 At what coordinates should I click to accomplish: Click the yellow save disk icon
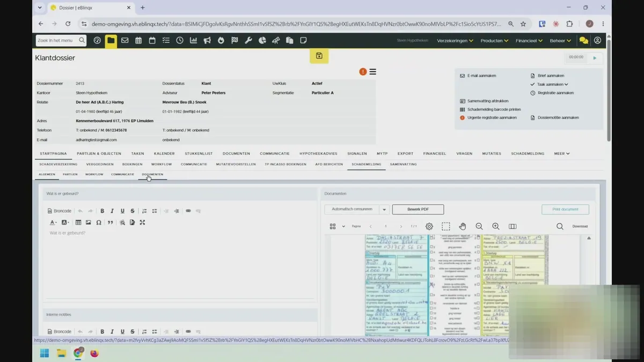319,56
